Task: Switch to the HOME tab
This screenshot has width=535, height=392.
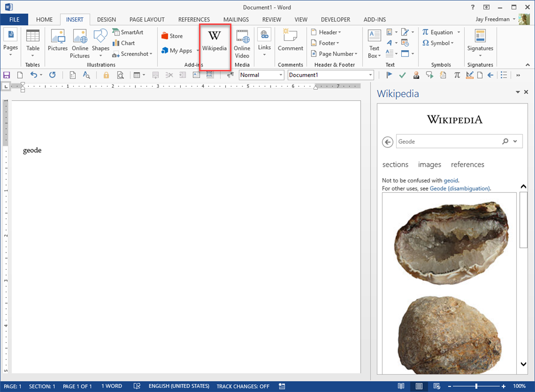Action: pos(44,19)
